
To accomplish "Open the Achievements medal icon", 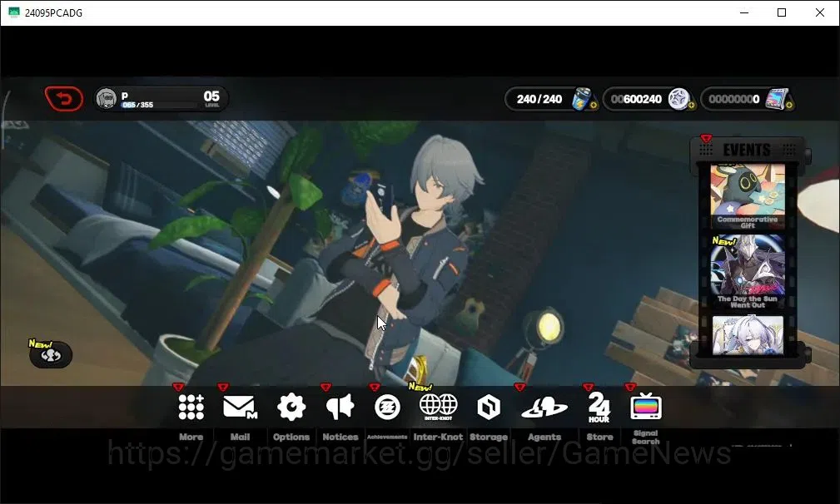I will pyautogui.click(x=387, y=408).
